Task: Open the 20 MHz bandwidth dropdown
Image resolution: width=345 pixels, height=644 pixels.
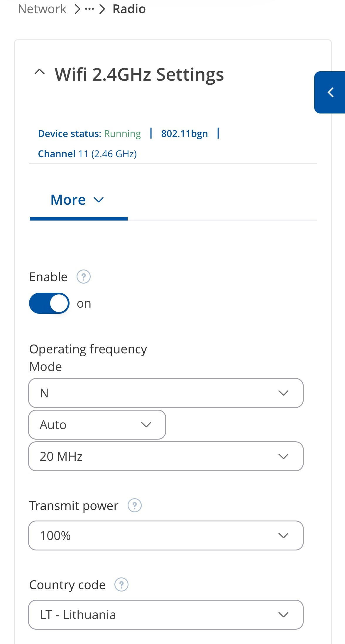Action: [x=166, y=456]
